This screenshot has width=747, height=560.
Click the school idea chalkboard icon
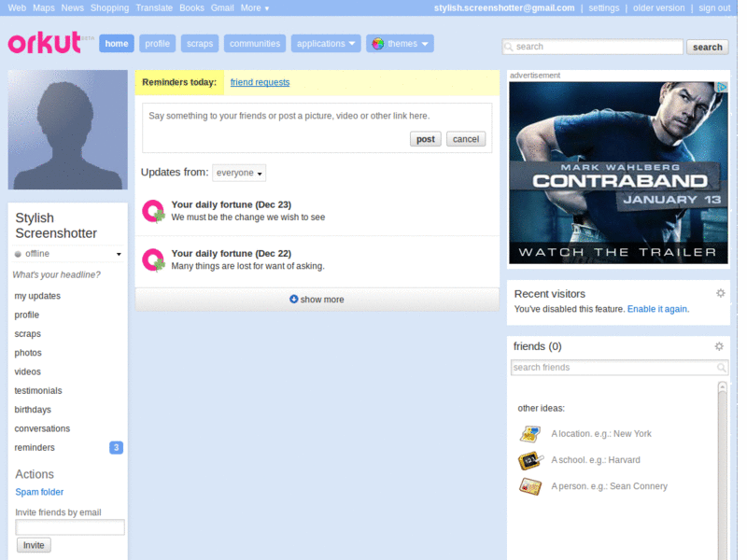click(x=530, y=460)
